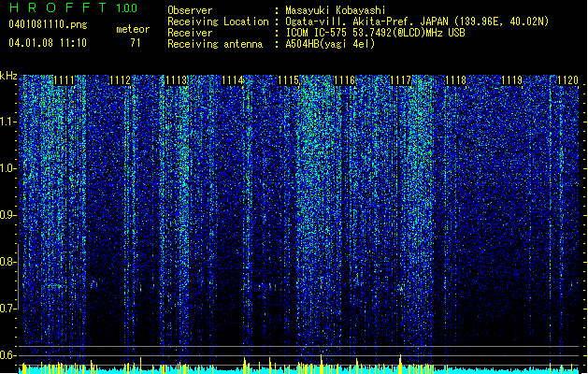Select observer name Masayuki Kobayashi
This screenshot has width=588, height=374.
(336, 10)
